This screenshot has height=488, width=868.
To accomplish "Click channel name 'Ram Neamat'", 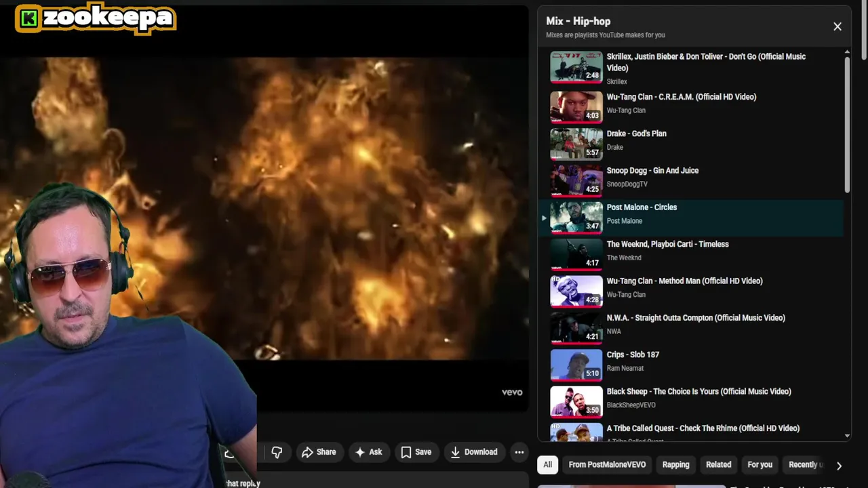I will [625, 368].
